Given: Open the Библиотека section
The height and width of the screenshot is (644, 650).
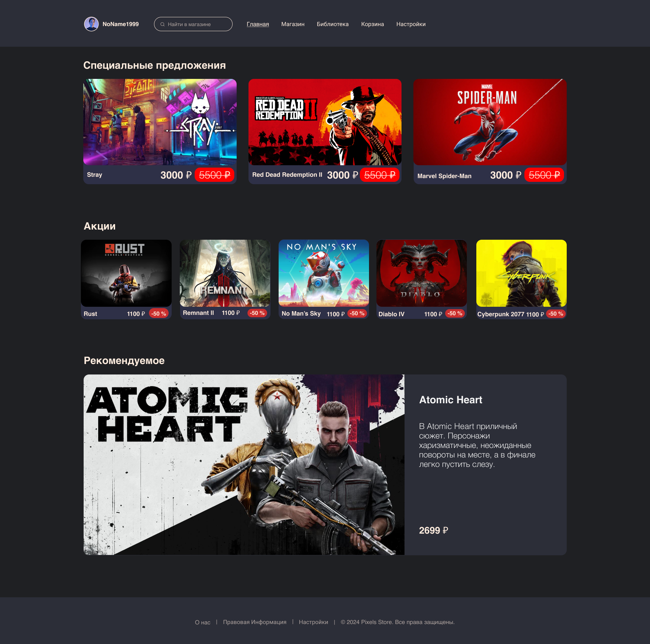Looking at the screenshot, I should pyautogui.click(x=332, y=24).
